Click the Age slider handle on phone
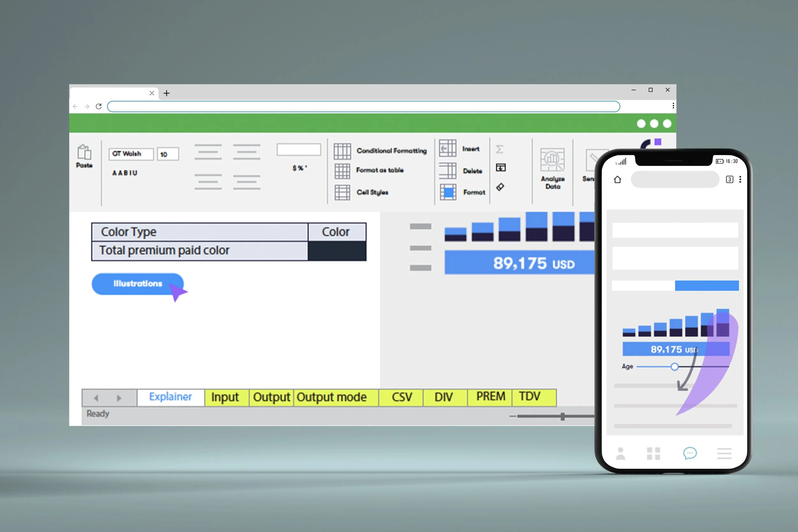This screenshot has width=798, height=532. [674, 366]
